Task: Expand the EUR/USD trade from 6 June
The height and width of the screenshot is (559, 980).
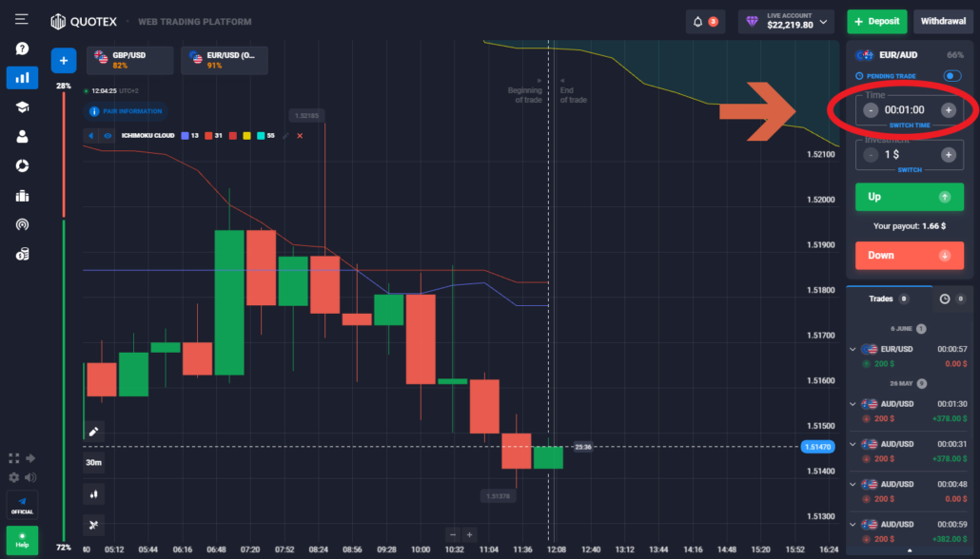Action: (x=853, y=349)
